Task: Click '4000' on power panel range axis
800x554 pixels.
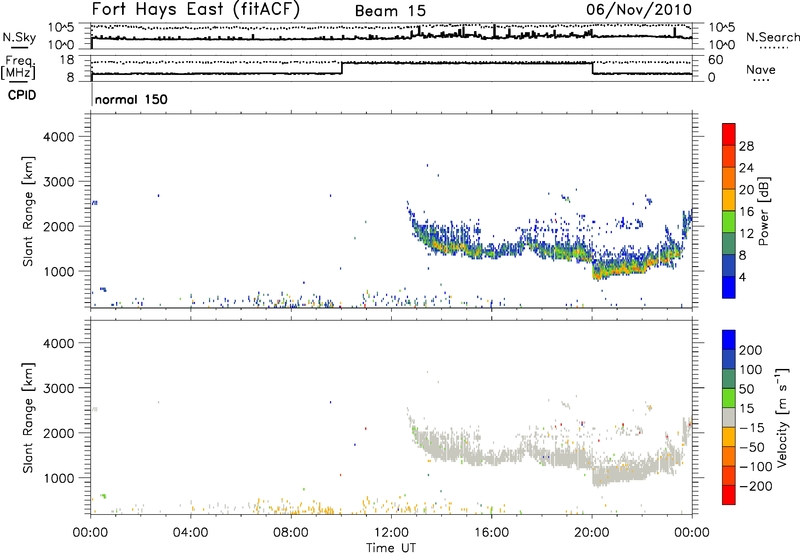Action: 58,137
